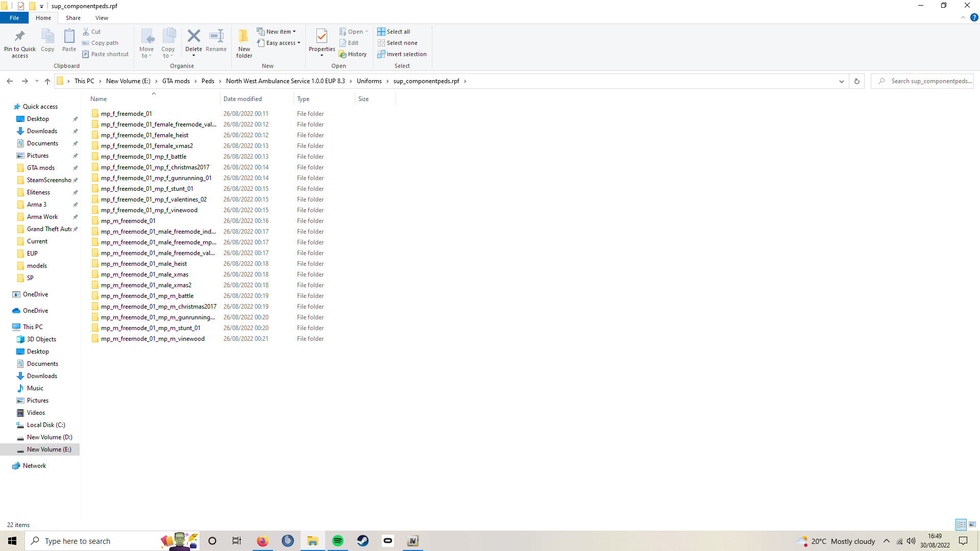This screenshot has width=980, height=551.
Task: Switch to large icons view toggle
Action: tap(972, 524)
